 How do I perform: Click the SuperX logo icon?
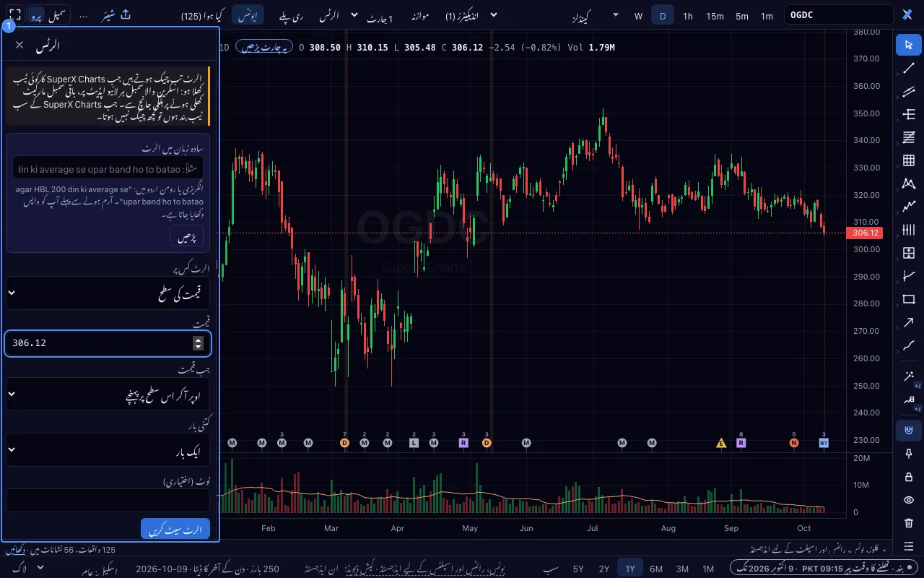click(x=908, y=14)
